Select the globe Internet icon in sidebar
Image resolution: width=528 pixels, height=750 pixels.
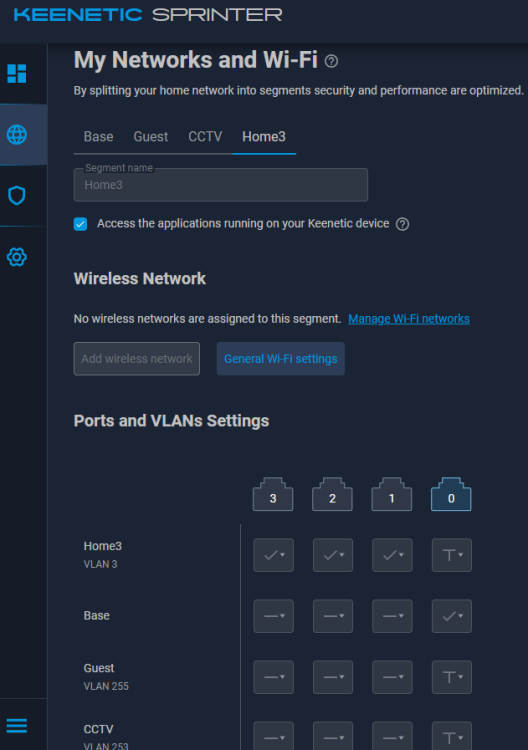point(17,135)
